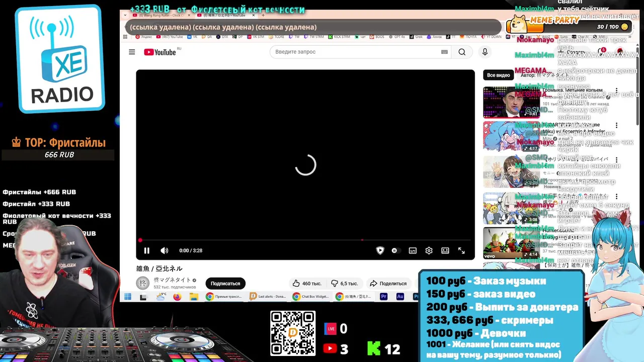Open the Яндекс bookmark
644x362 pixels.
[x=143, y=37]
